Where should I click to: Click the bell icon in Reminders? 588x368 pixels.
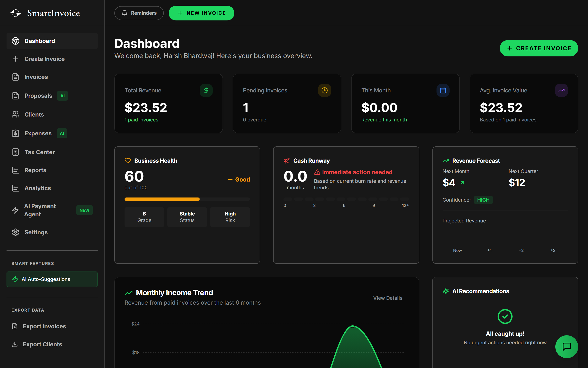tap(124, 13)
